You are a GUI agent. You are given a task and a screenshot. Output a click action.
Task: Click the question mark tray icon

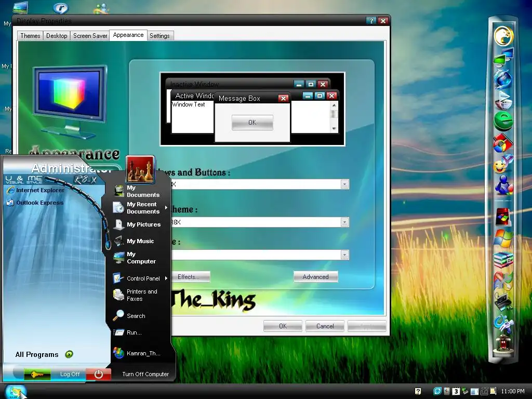[418, 391]
